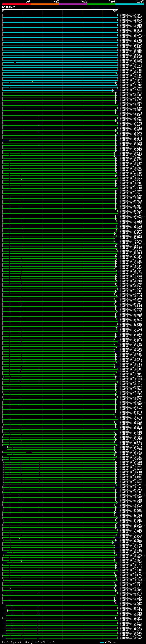Click the cyan =100char. scale legend
Viewport: 146px width, 644px height.
[x=109, y=642]
